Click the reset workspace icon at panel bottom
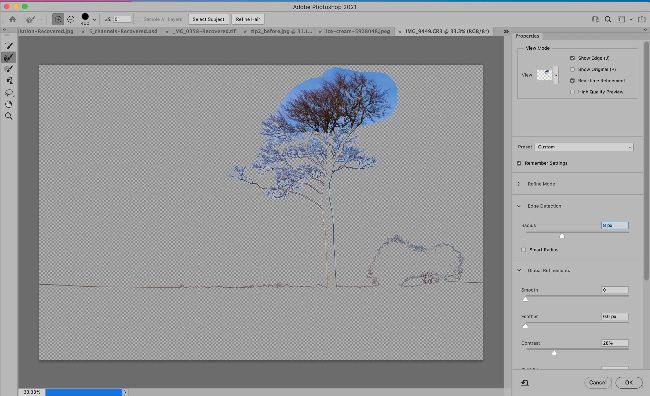Image resolution: width=650 pixels, height=396 pixels. (x=525, y=382)
